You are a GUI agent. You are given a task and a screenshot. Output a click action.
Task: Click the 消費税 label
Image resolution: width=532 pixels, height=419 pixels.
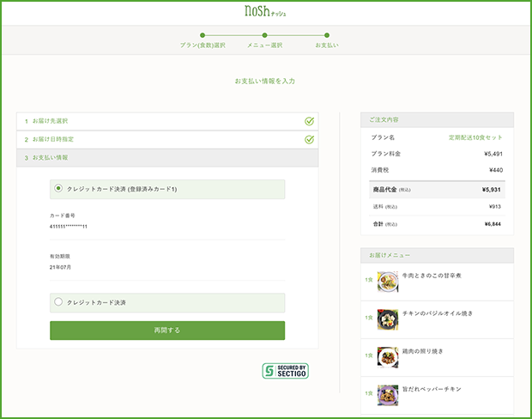(380, 170)
